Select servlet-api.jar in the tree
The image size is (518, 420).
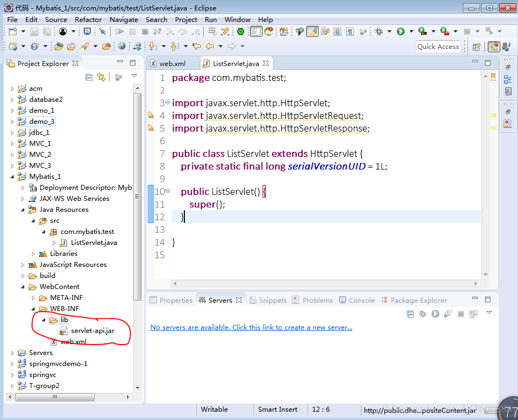click(88, 331)
